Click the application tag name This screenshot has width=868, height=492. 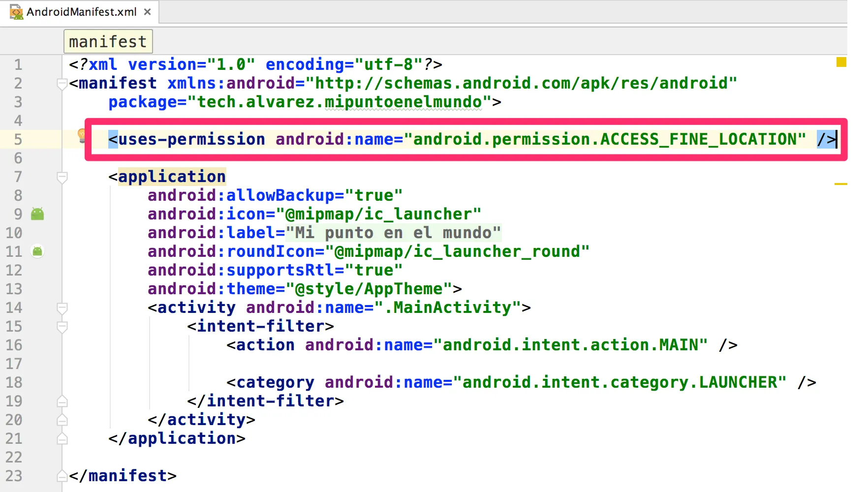click(172, 177)
